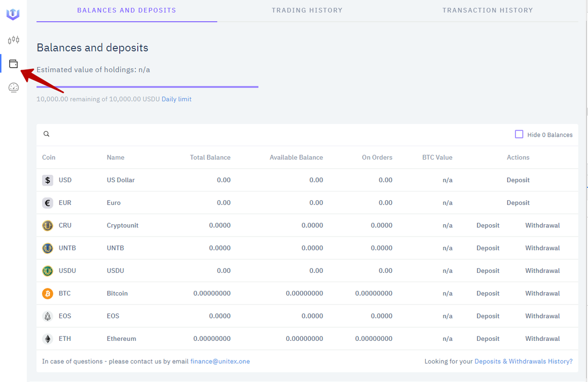588x382 pixels.
Task: Open the Daily limit link
Action: [176, 99]
